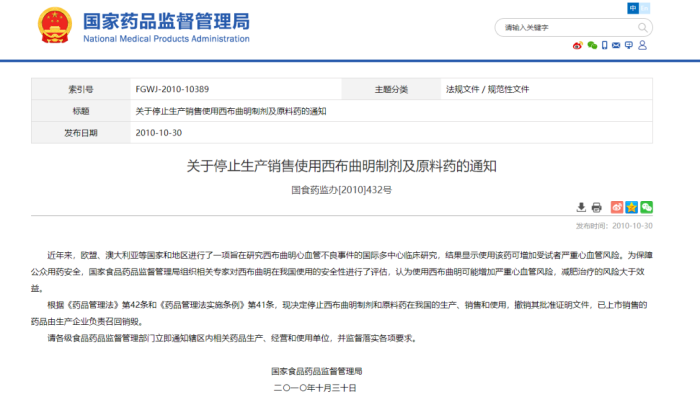Click the 国家药品监督管理局 site title
The width and height of the screenshot is (700, 415).
click(166, 21)
